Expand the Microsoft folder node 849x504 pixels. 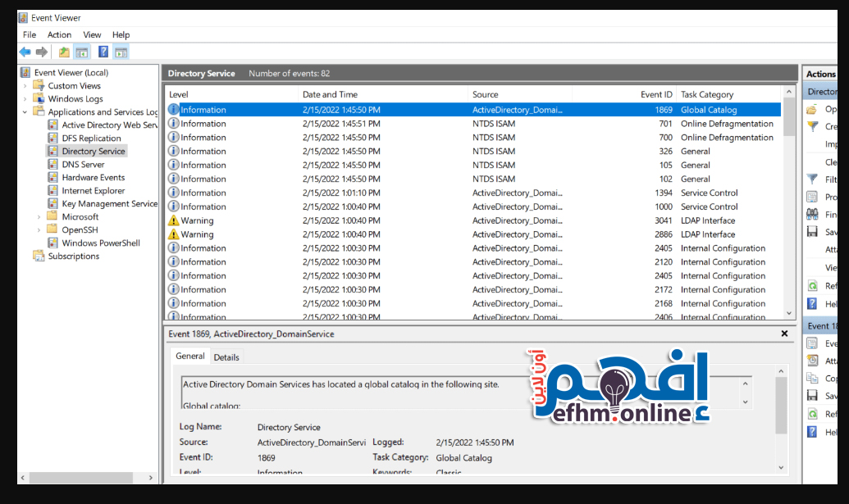39,217
